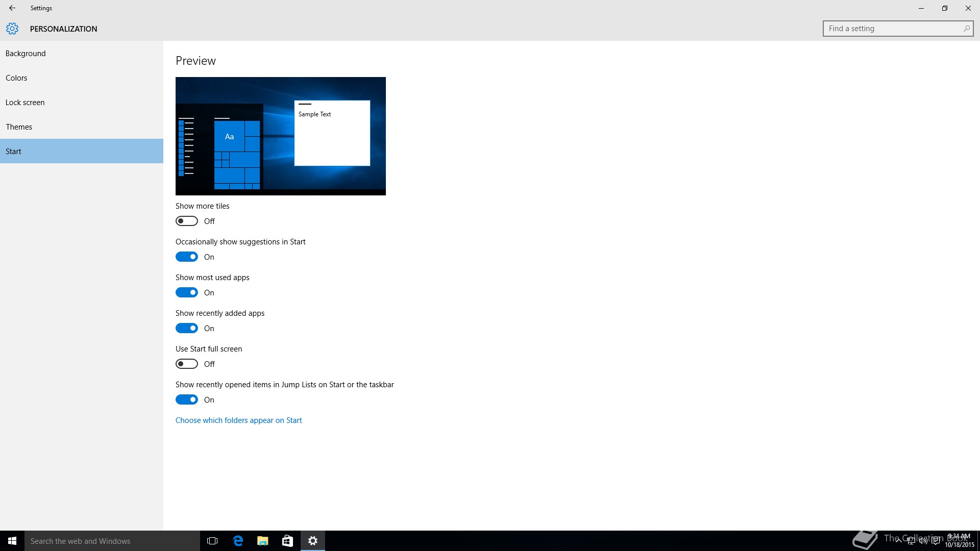
Task: Launch the Microsoft Edge taskbar icon
Action: pos(238,541)
